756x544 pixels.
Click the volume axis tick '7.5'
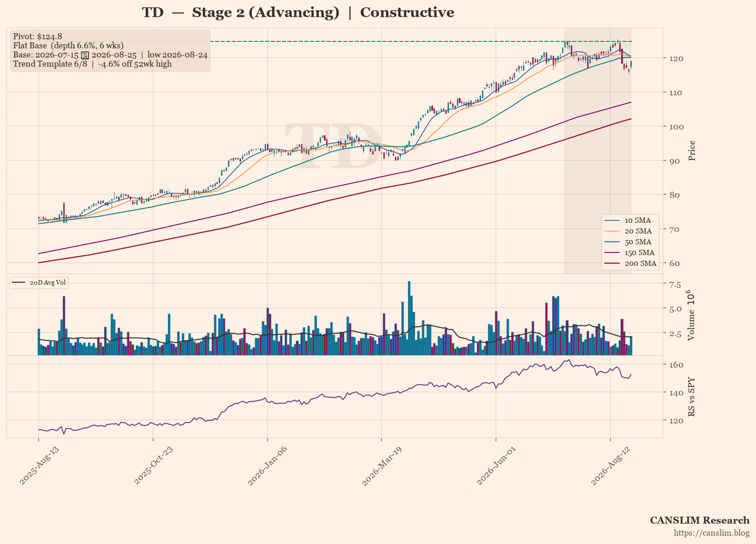coord(675,285)
